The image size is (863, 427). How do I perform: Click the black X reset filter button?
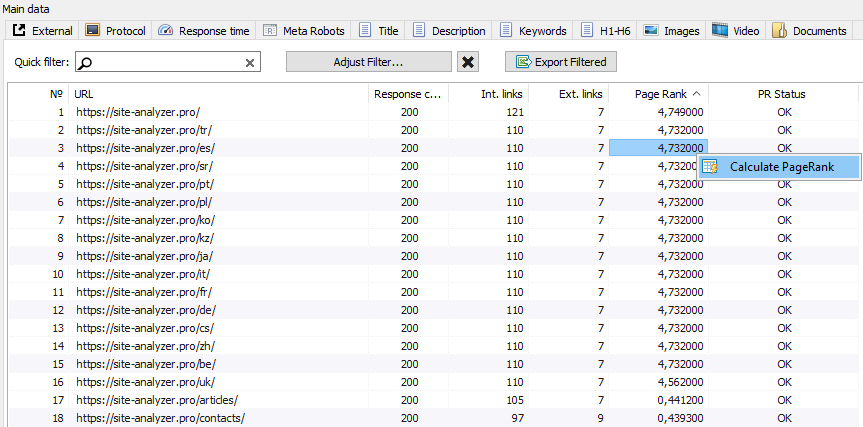click(x=468, y=62)
